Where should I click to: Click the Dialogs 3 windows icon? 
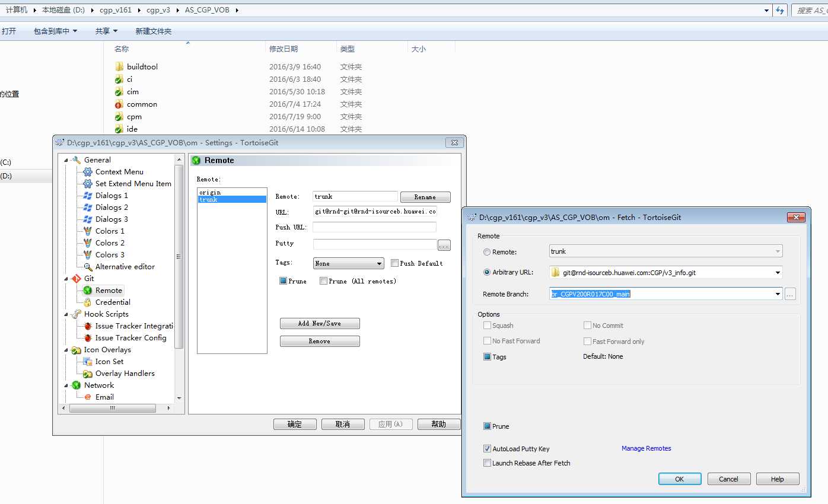tap(88, 219)
